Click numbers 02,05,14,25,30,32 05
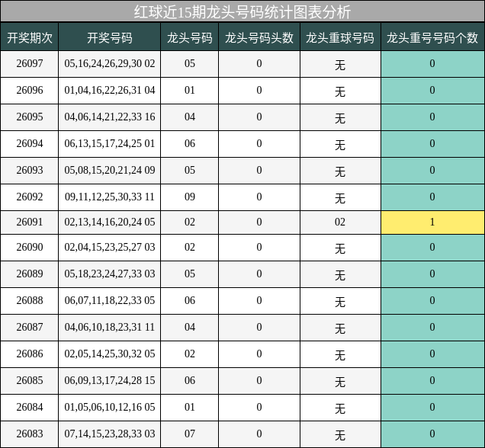 click(x=110, y=354)
